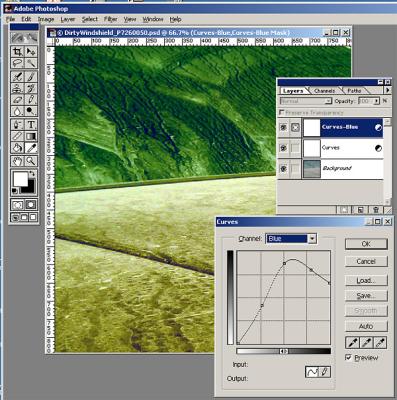The image size is (397, 400).
Task: Choose the Lasso tool
Action: tap(17, 63)
